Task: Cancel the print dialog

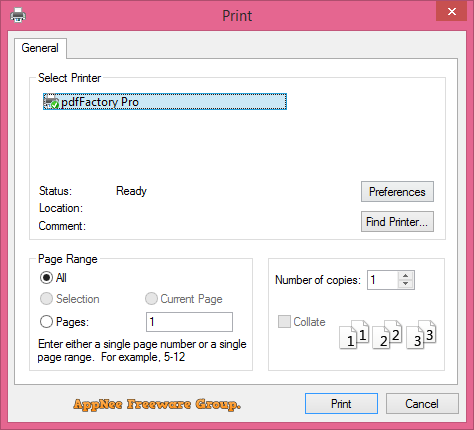Action: (422, 404)
